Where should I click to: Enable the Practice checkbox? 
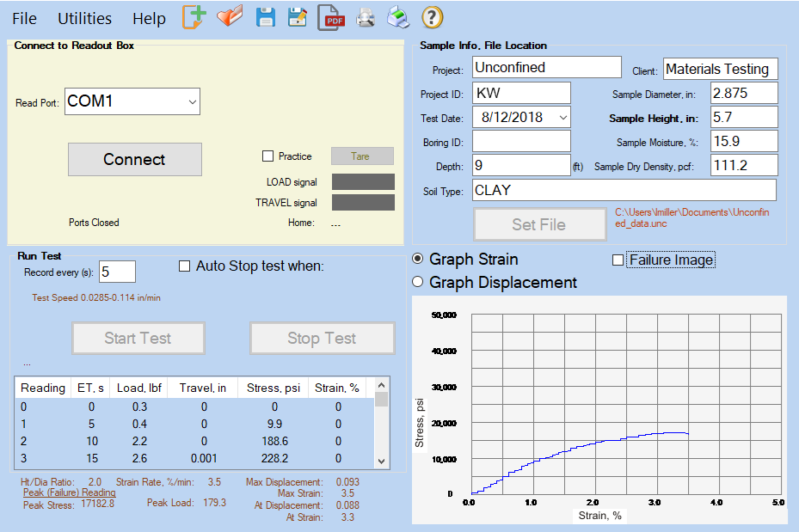[267, 156]
